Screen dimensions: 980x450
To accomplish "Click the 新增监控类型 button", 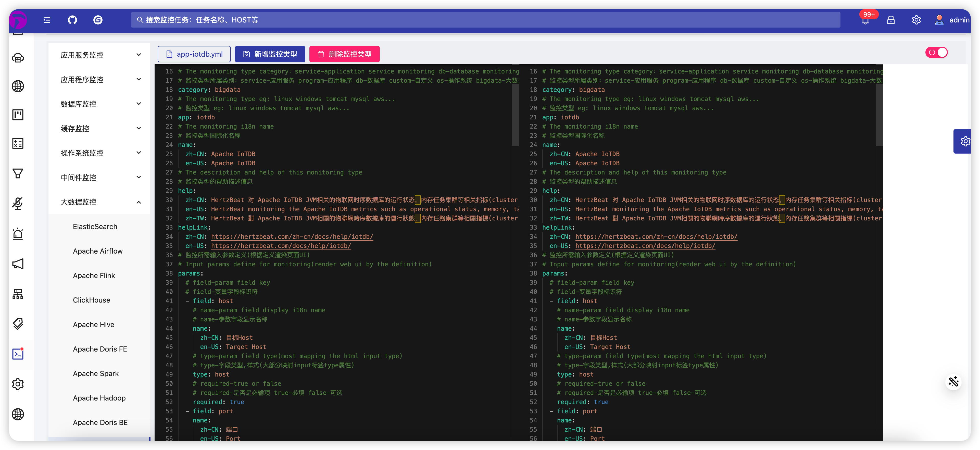I will point(270,54).
